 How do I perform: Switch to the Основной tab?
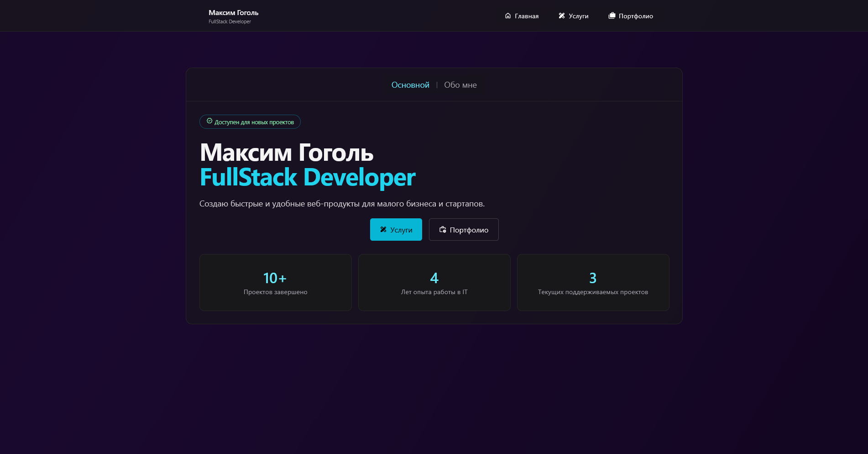pos(410,85)
